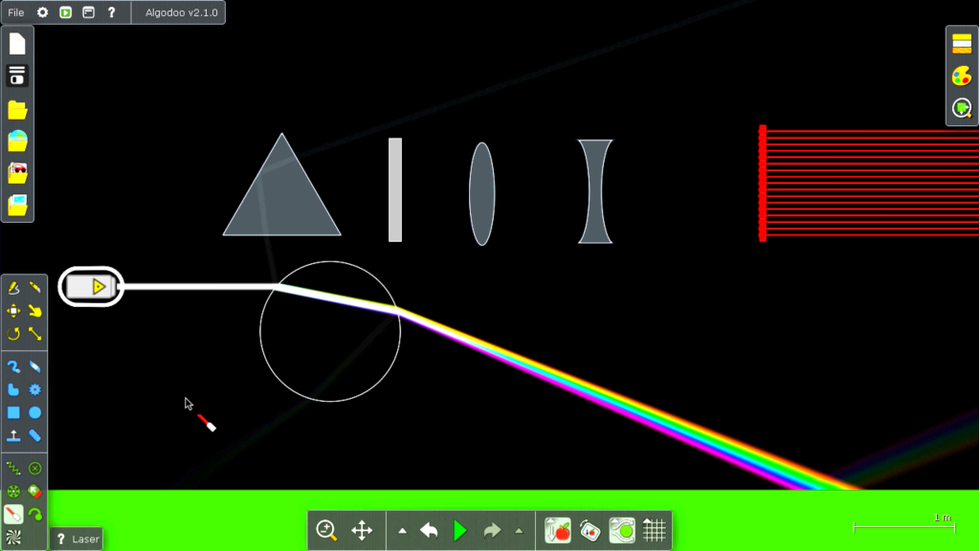Select the Circle drawing tool

click(x=36, y=412)
